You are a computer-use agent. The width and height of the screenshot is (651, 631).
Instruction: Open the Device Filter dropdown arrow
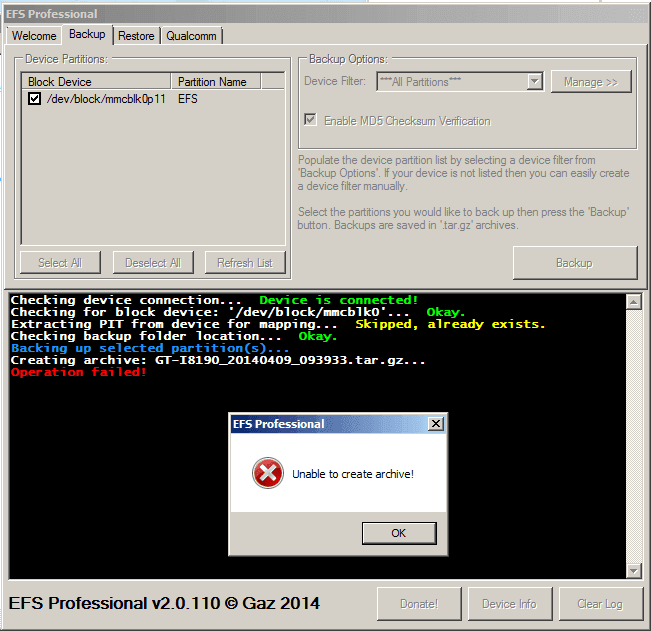(x=535, y=81)
